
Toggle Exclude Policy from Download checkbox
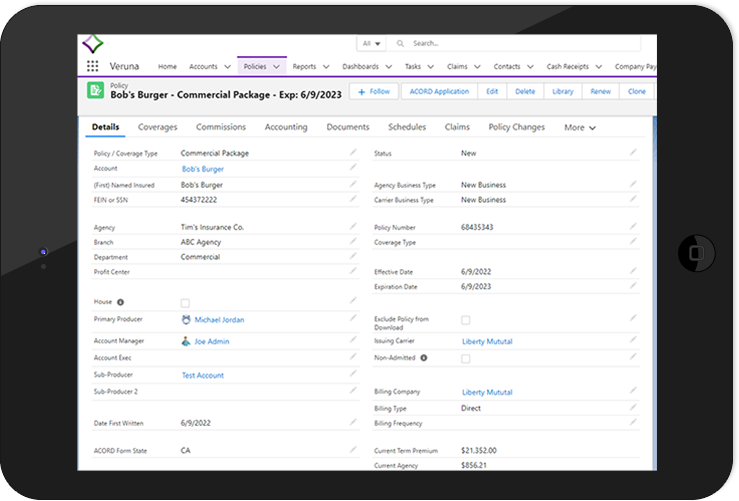(466, 320)
